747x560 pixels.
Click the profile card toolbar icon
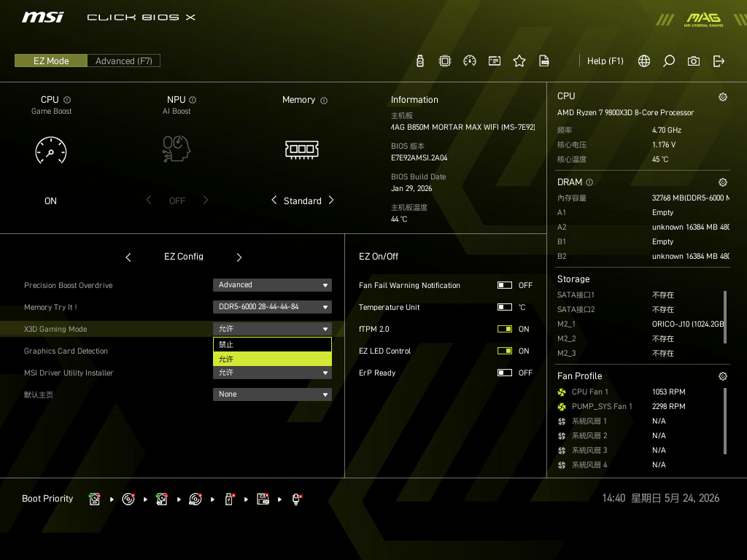coord(495,61)
